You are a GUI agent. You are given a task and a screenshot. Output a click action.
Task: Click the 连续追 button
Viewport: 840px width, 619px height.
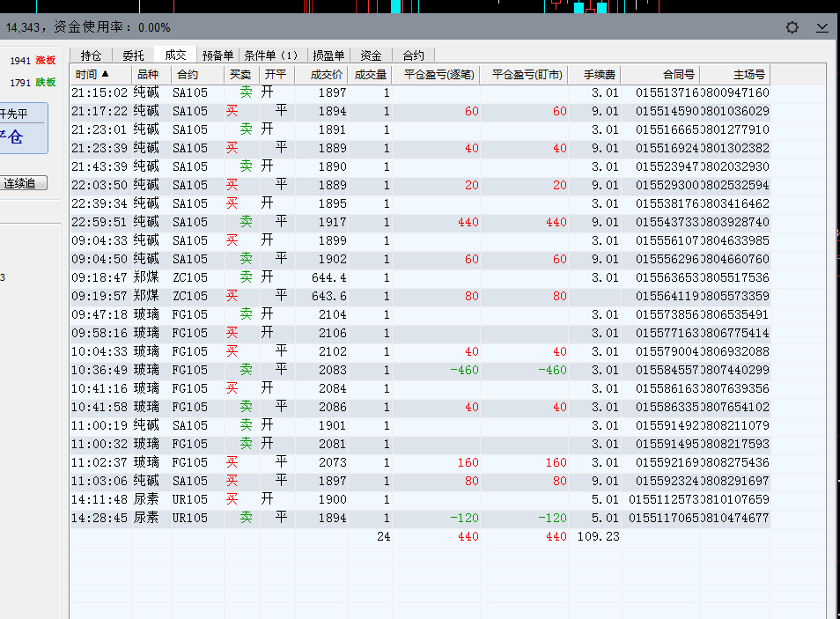(x=19, y=183)
